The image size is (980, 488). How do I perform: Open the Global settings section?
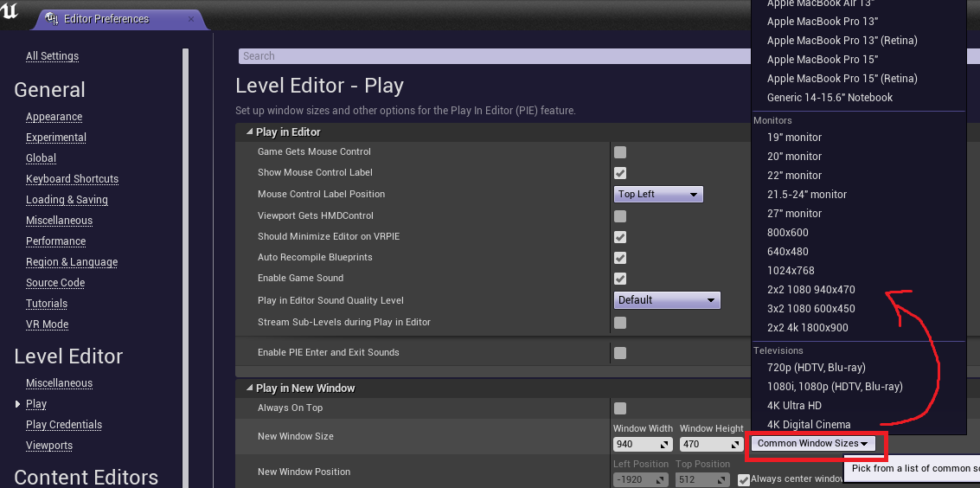pos(41,158)
